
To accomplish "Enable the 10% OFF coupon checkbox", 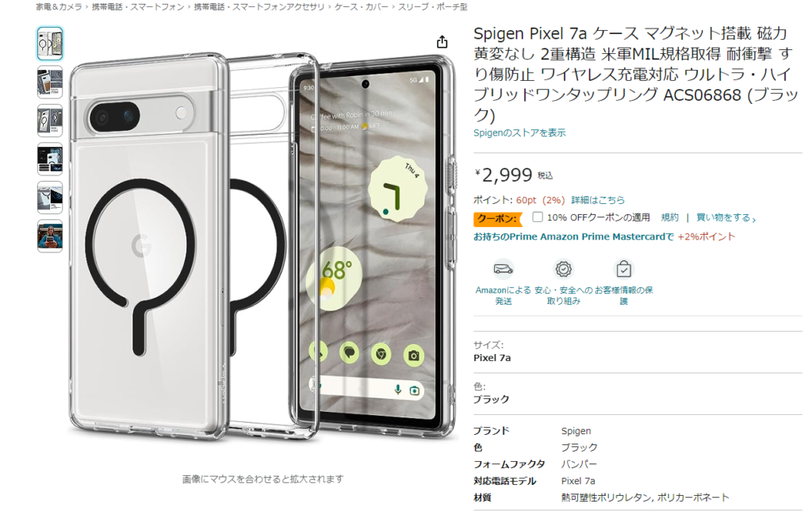I will click(x=538, y=217).
